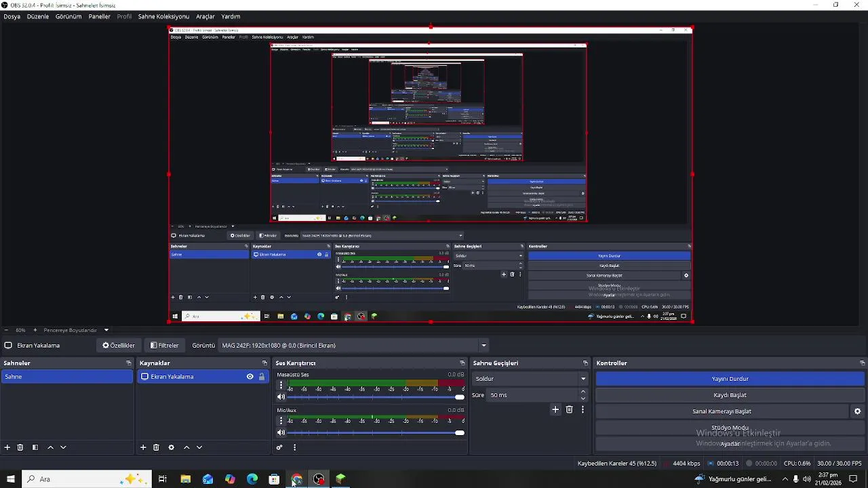Hide the Ekran Yakalama source with eye icon
The width and height of the screenshot is (868, 488).
[250, 377]
